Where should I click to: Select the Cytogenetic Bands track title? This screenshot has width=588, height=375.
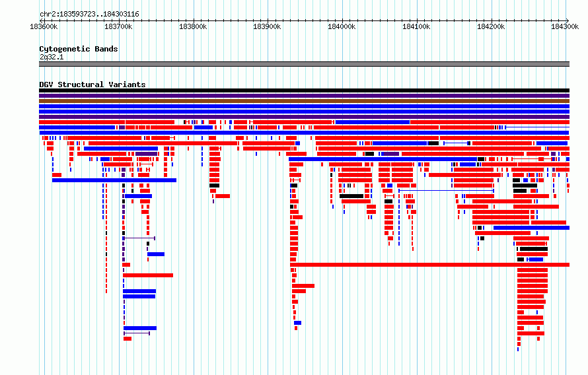[79, 49]
